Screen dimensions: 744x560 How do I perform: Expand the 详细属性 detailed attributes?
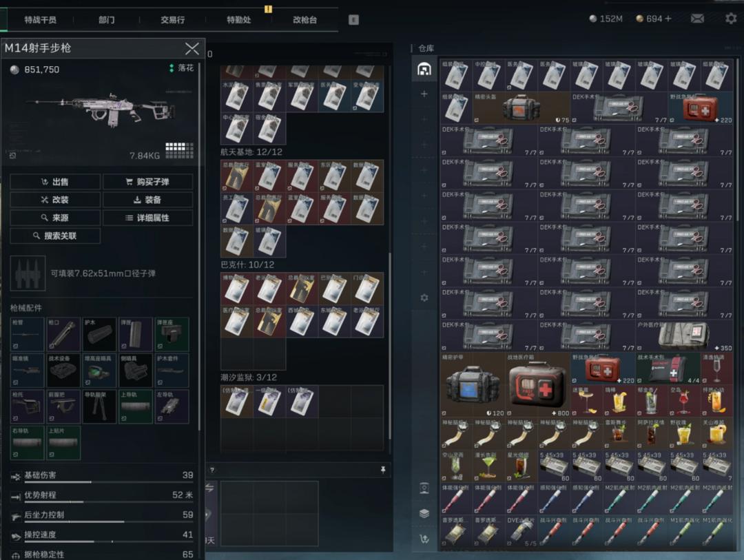pos(147,218)
